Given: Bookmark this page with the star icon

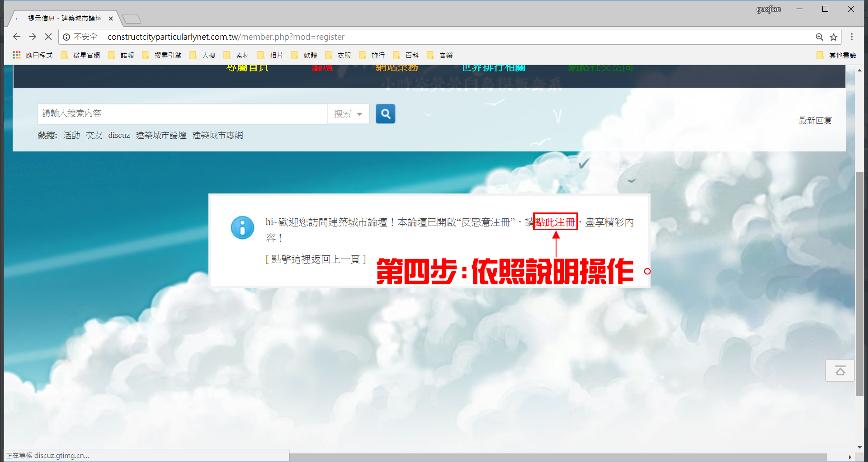Looking at the screenshot, I should pyautogui.click(x=834, y=37).
